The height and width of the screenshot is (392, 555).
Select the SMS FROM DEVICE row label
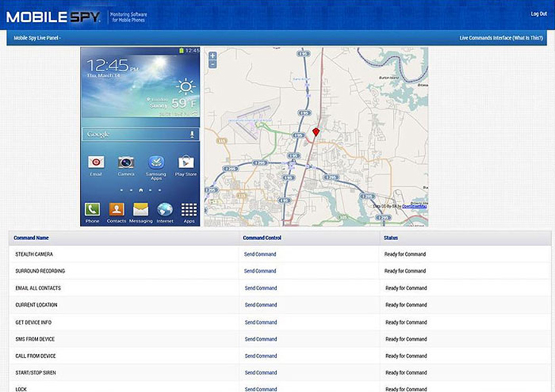35,339
